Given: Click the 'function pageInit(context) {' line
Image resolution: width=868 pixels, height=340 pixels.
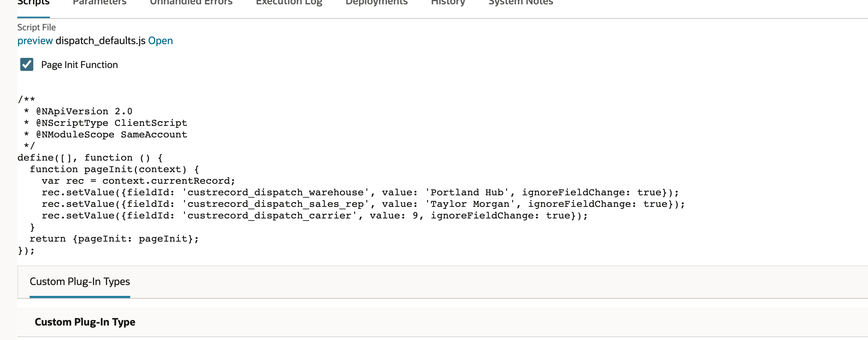Looking at the screenshot, I should tap(114, 169).
